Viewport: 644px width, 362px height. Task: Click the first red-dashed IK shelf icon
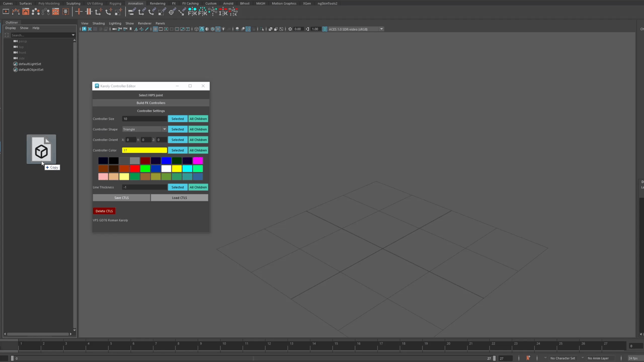click(223, 12)
